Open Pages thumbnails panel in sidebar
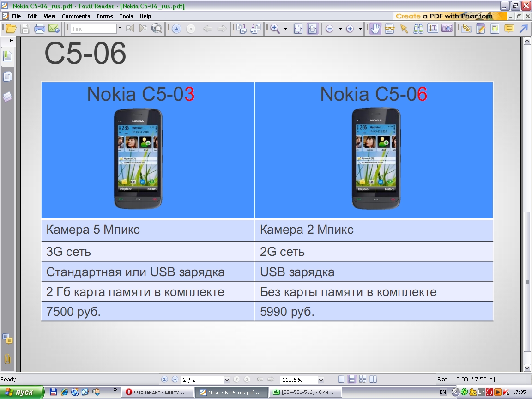The width and height of the screenshot is (532, 399). 7,77
